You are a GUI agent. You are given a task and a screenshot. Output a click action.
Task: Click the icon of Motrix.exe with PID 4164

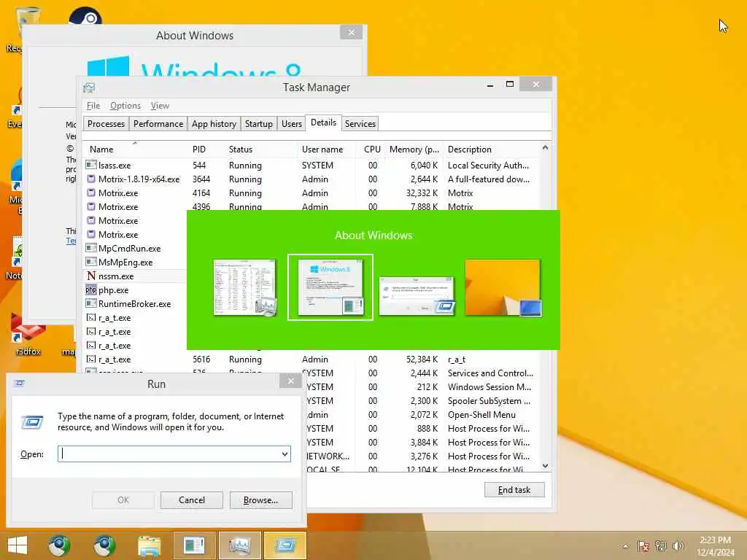coord(91,192)
